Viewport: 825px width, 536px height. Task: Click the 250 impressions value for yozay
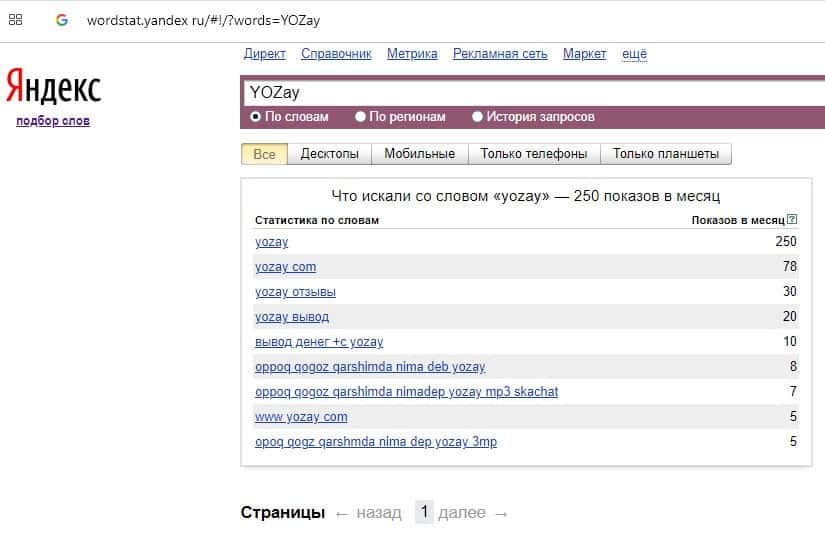point(786,241)
